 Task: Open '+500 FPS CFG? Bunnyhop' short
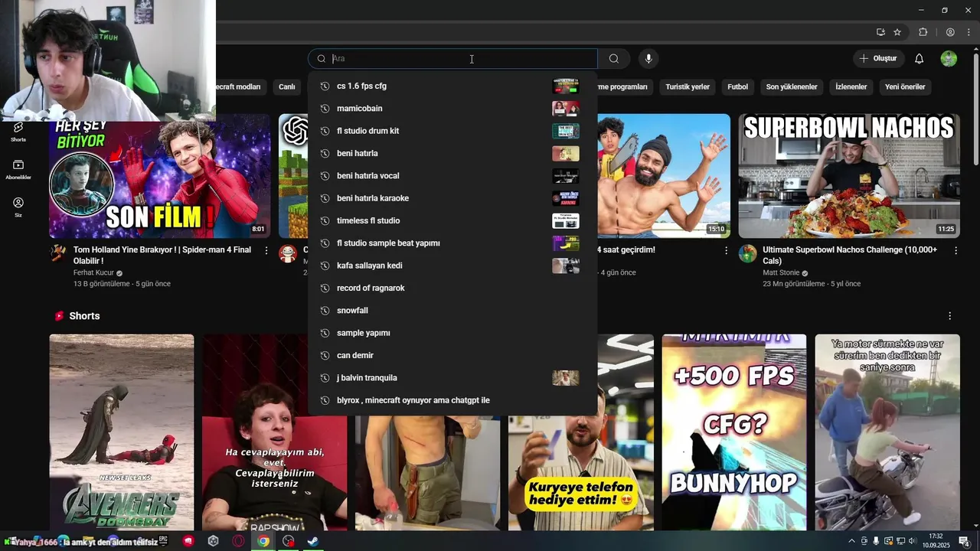734,432
